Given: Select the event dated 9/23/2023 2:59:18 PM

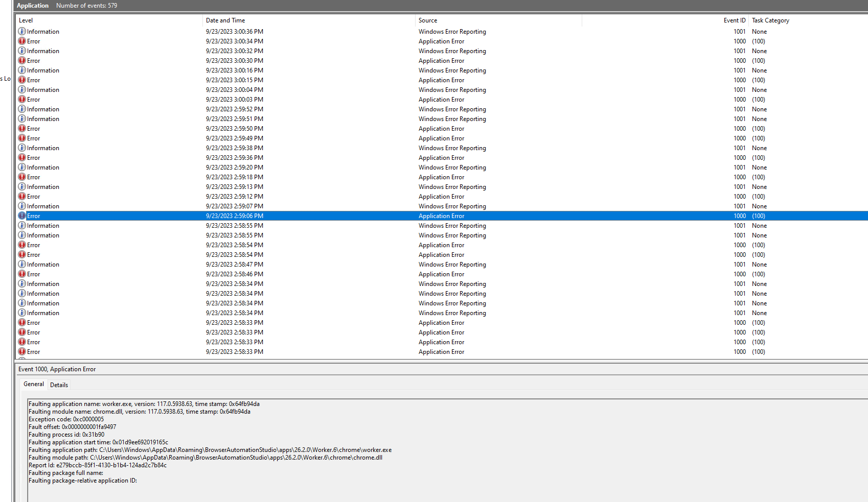Looking at the screenshot, I should (x=234, y=177).
